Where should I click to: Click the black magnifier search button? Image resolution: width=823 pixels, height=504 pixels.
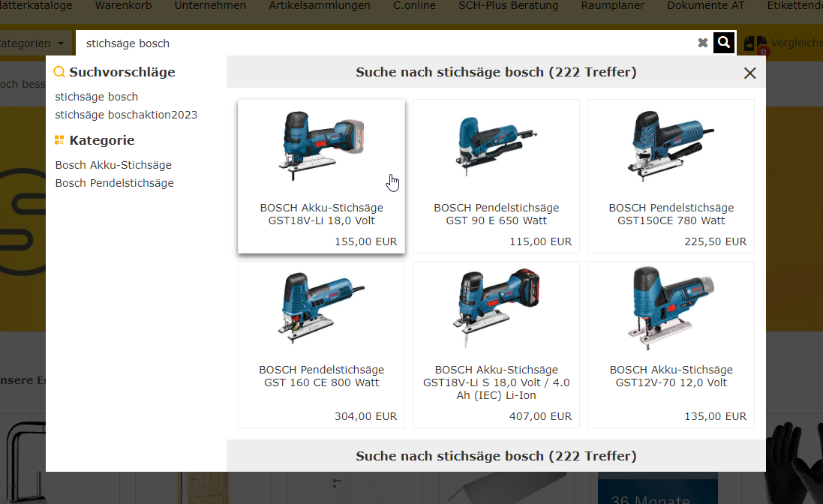[x=724, y=43]
